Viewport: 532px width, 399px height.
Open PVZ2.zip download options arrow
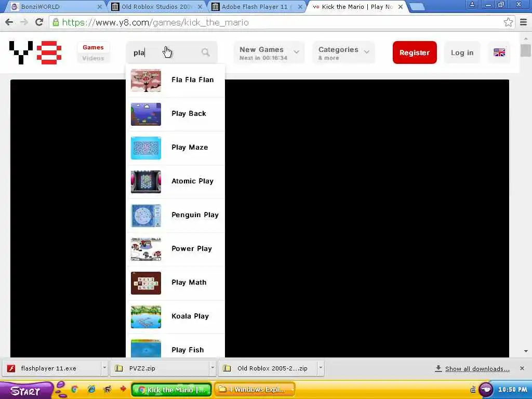[212, 368]
